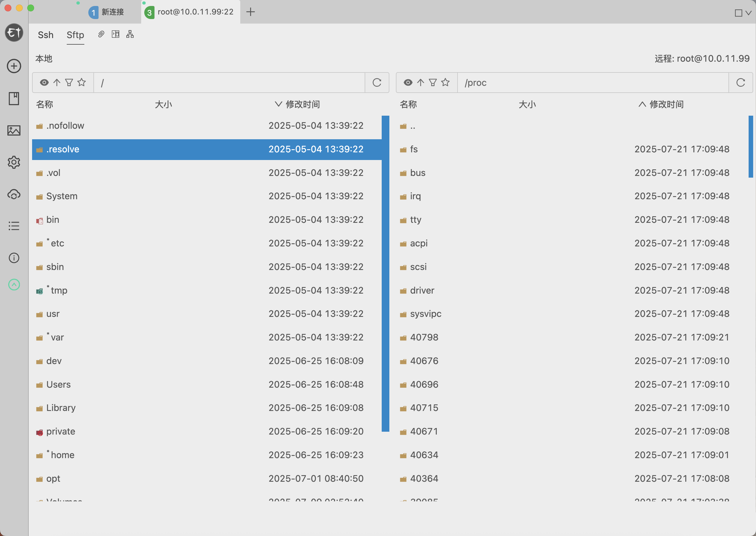Select the System local folder
Viewport: 756px width, 536px height.
tap(207, 196)
